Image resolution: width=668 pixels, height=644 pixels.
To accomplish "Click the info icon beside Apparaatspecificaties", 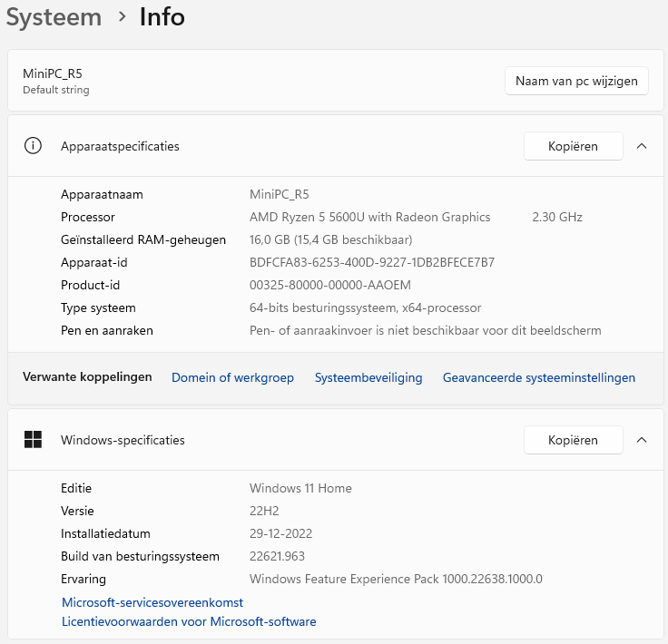I will (33, 146).
